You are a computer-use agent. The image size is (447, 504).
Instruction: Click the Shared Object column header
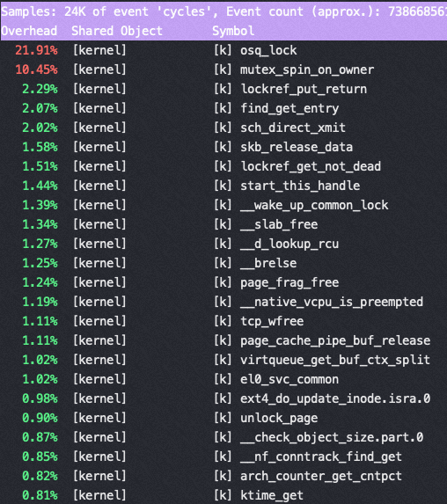pyautogui.click(x=117, y=31)
